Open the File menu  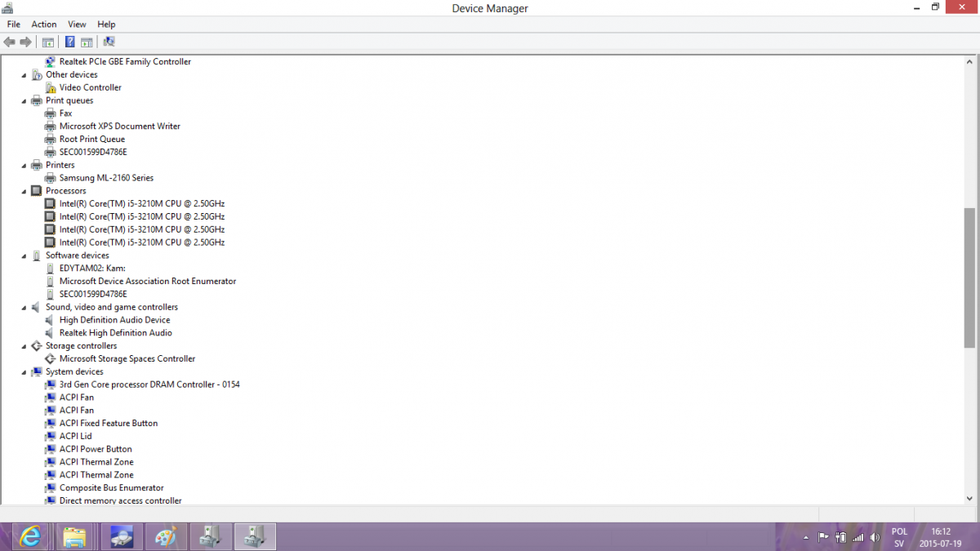[x=14, y=24]
